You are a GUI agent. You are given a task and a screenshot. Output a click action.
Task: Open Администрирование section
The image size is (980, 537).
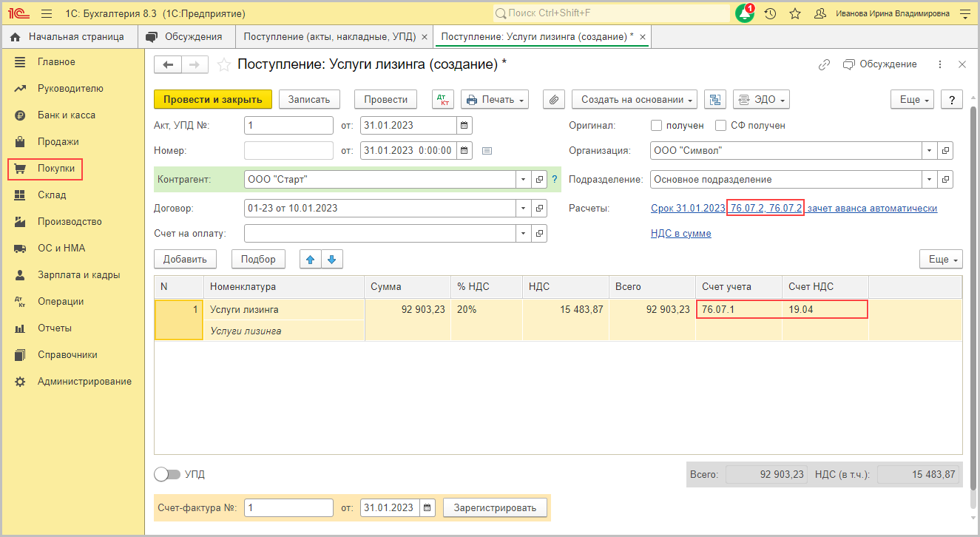pyautogui.click(x=84, y=382)
